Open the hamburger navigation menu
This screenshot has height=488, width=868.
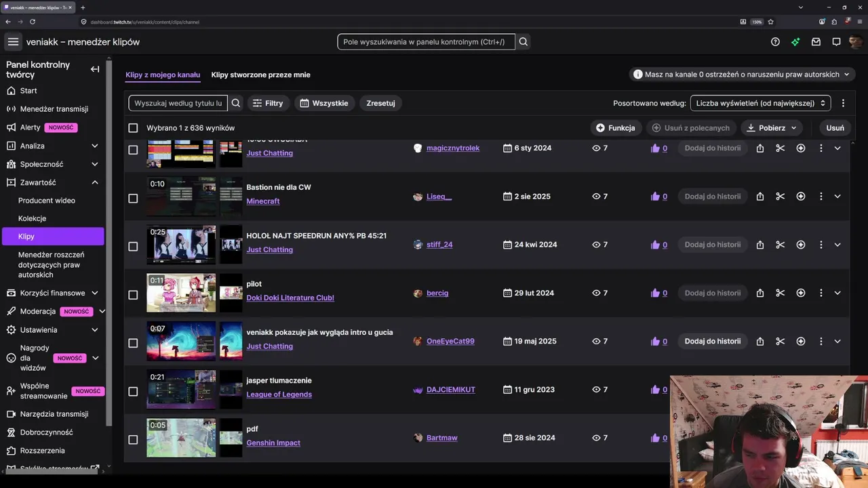(13, 42)
